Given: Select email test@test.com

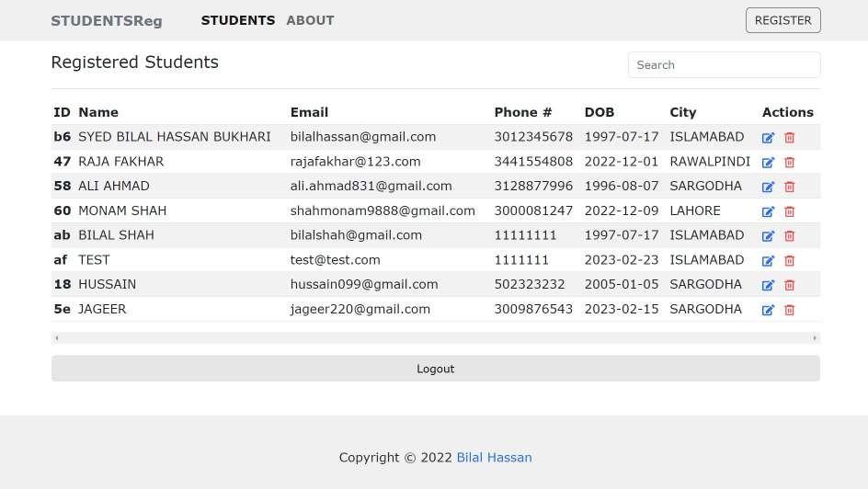Looking at the screenshot, I should click(336, 260).
